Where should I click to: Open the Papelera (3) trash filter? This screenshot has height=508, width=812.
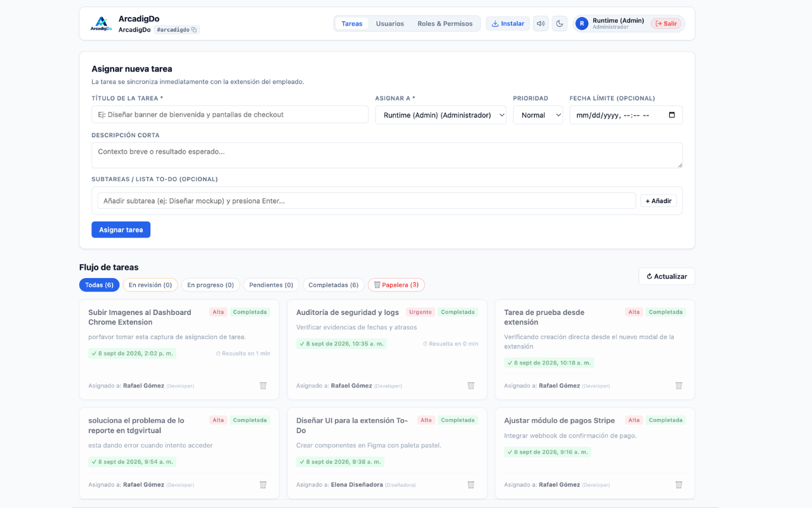click(396, 285)
